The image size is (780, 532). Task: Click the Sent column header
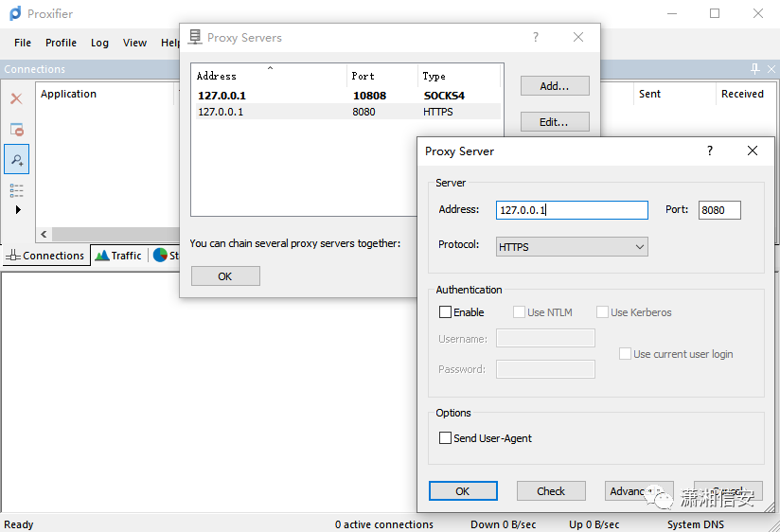(674, 94)
